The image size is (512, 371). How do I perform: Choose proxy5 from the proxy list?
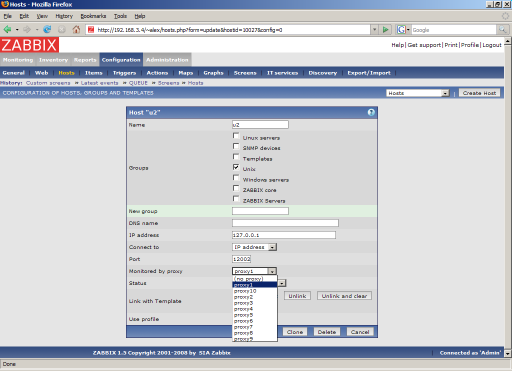[255, 315]
